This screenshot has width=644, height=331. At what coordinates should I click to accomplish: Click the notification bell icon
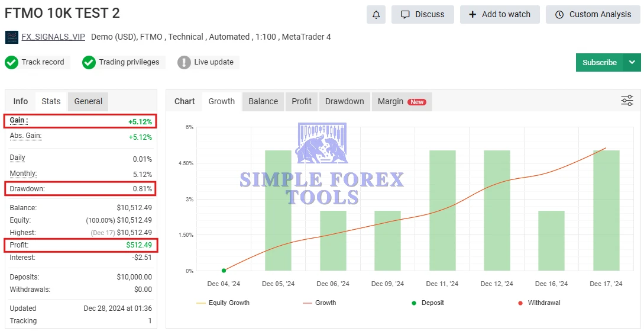point(376,15)
